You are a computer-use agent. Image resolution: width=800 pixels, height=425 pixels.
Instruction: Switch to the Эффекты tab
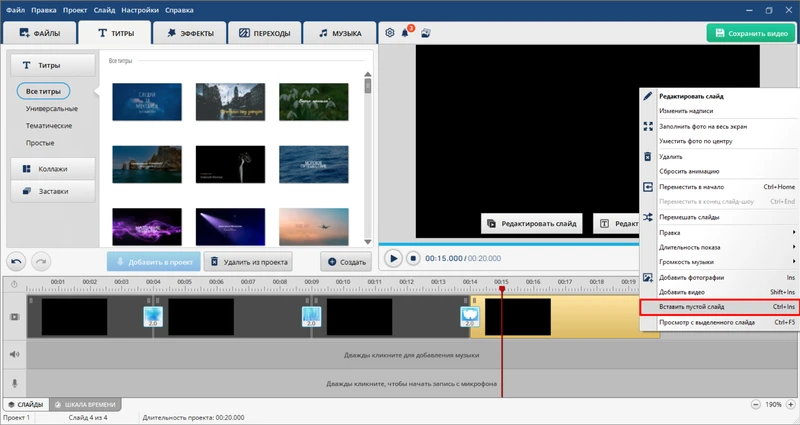pyautogui.click(x=190, y=33)
